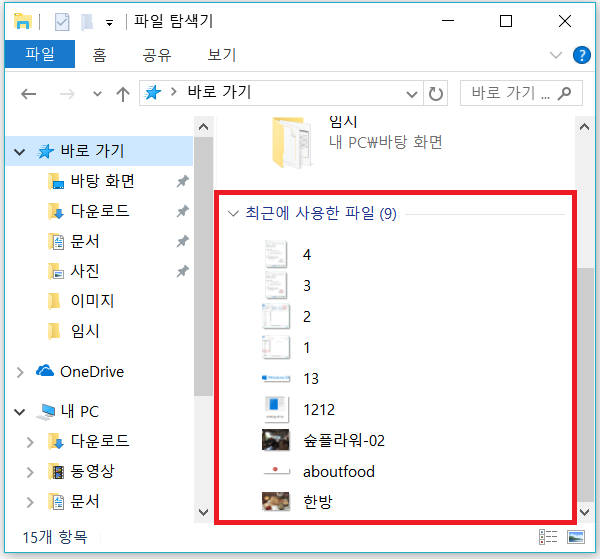Click file list scrollbar up arrow
Viewport: 600px width, 559px height.
pyautogui.click(x=584, y=127)
